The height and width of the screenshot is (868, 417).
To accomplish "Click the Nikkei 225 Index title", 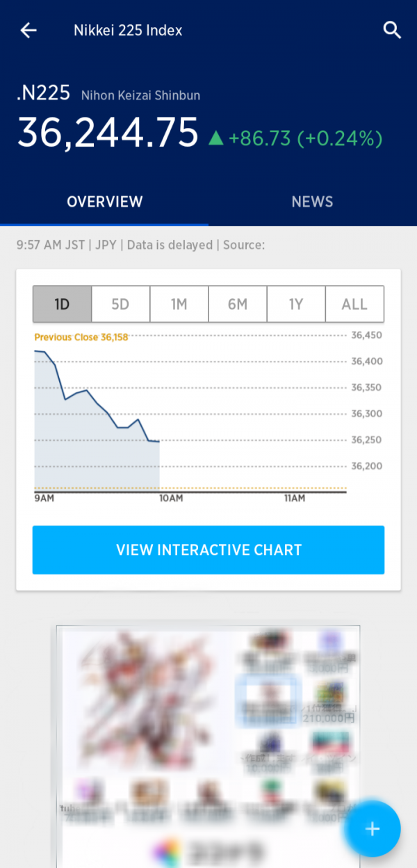I will tap(128, 31).
